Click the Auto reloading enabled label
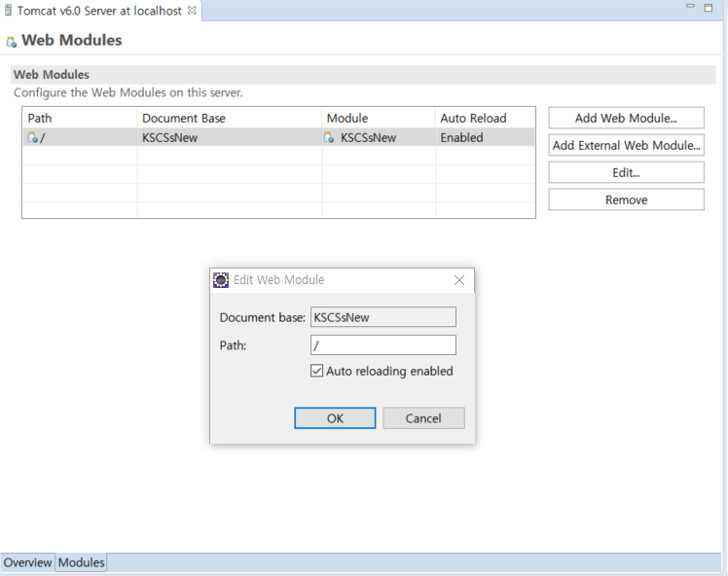The height and width of the screenshot is (576, 728). coord(389,371)
